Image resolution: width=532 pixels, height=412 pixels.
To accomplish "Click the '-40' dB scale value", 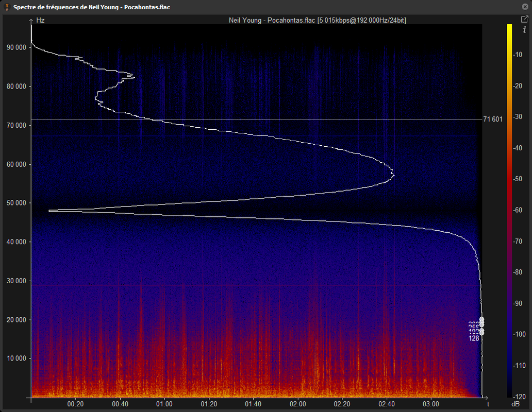I will pos(518,148).
